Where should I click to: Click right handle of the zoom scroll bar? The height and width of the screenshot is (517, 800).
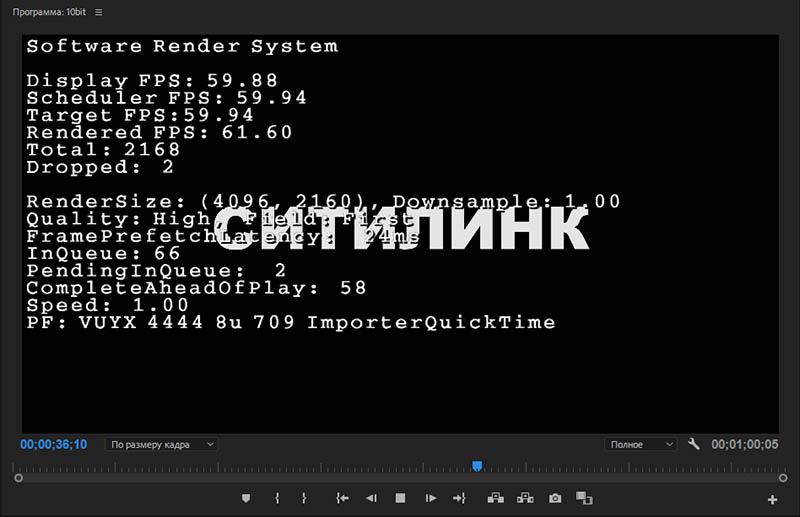[783, 478]
